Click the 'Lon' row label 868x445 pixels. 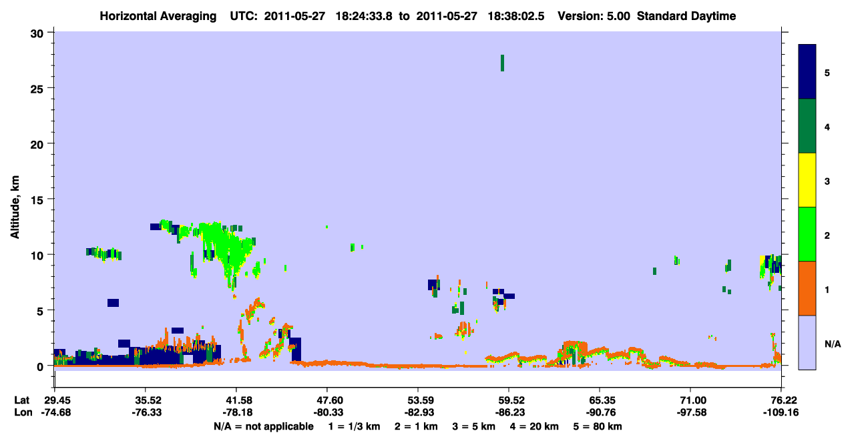pyautogui.click(x=22, y=412)
